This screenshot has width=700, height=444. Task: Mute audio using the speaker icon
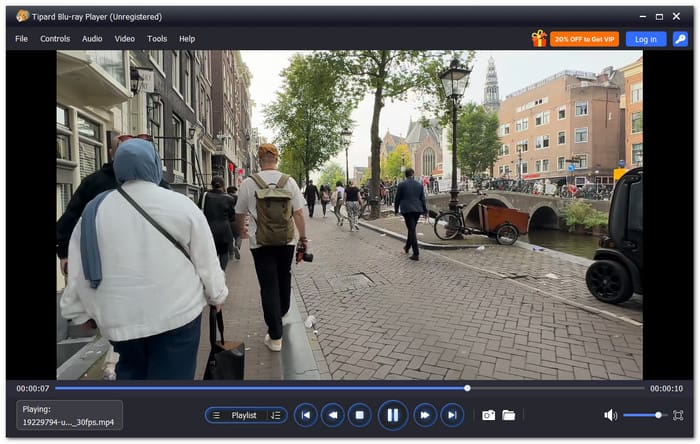610,415
